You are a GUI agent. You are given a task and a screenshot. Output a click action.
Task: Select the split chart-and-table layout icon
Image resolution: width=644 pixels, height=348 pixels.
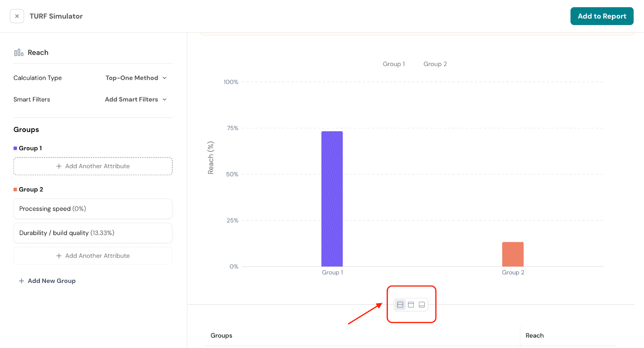(x=400, y=305)
